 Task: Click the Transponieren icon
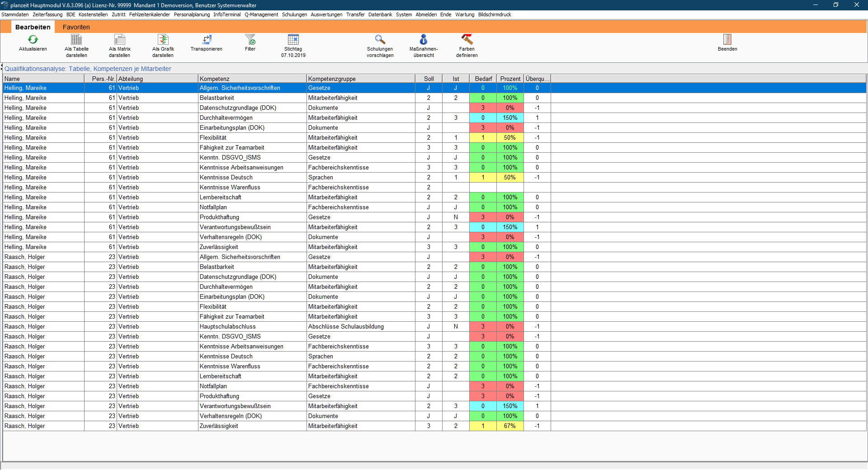click(x=206, y=40)
